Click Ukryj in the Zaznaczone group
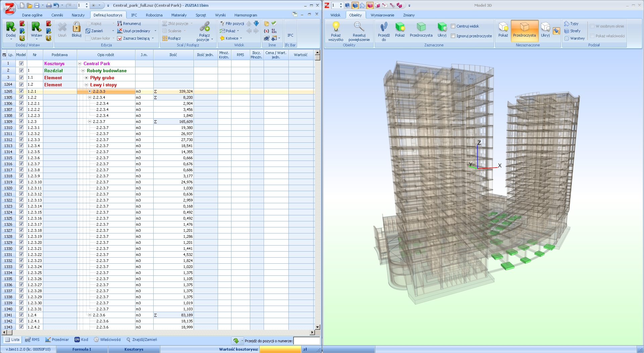 pos(442,28)
